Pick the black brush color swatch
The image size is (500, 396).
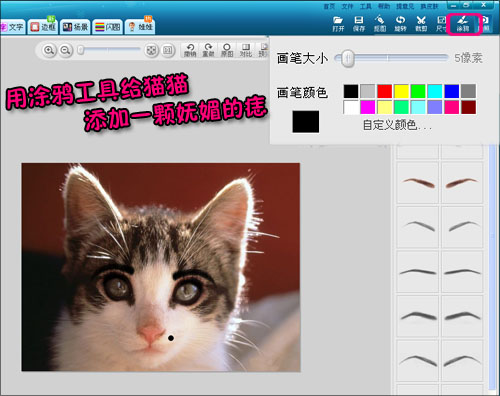[351, 91]
